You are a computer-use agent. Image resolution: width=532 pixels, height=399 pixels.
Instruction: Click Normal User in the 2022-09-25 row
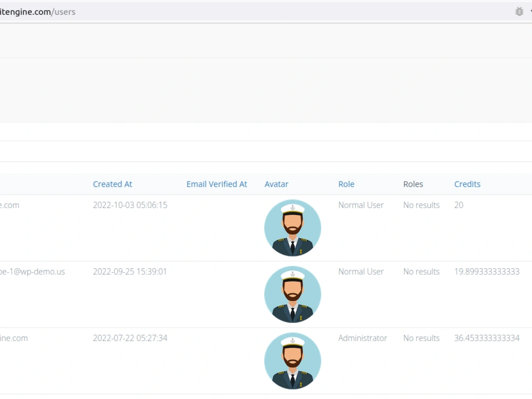(361, 271)
